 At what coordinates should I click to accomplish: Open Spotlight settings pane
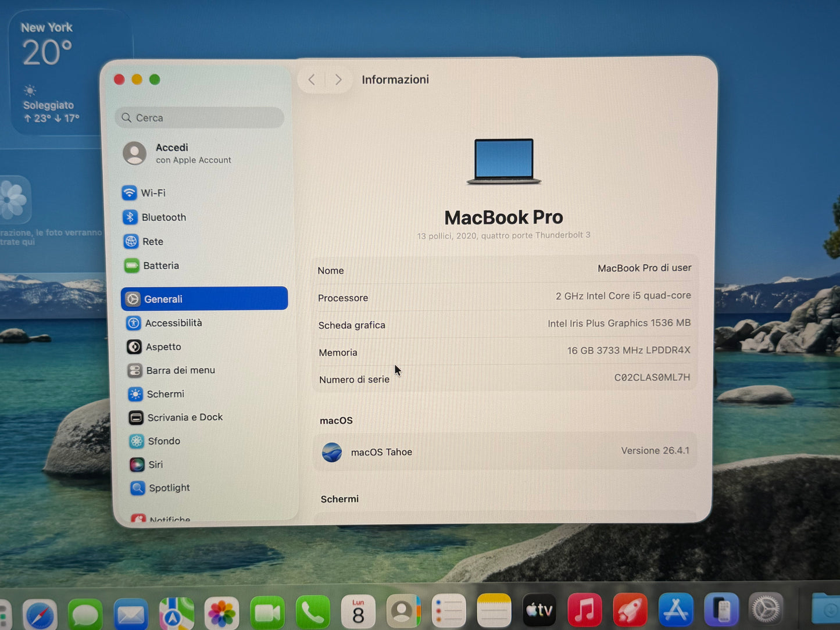[160, 488]
